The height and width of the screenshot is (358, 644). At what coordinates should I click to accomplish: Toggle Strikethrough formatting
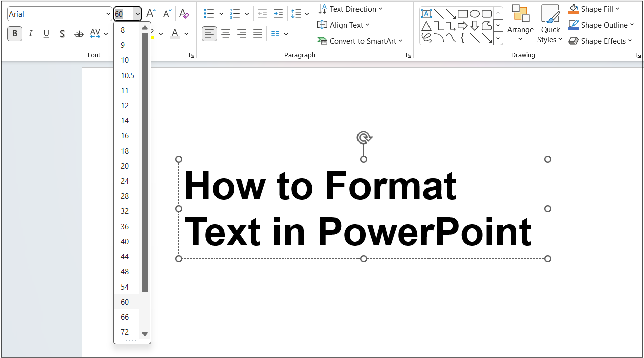point(79,34)
